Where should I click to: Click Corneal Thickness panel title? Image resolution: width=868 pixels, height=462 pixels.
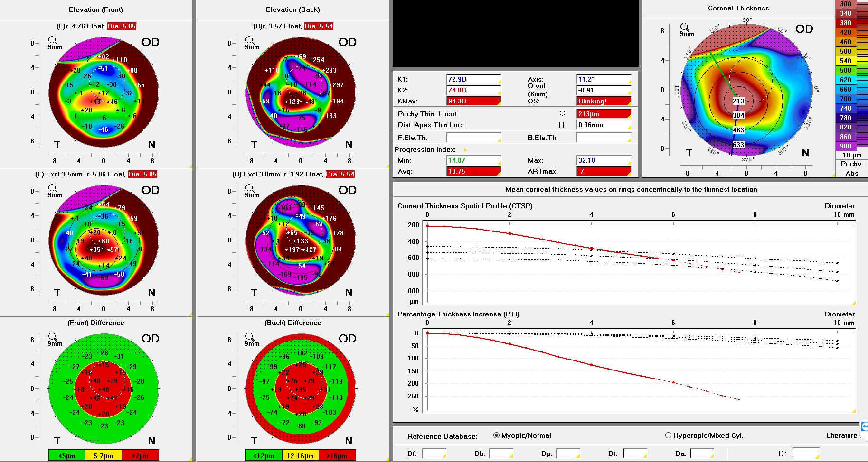(x=738, y=8)
